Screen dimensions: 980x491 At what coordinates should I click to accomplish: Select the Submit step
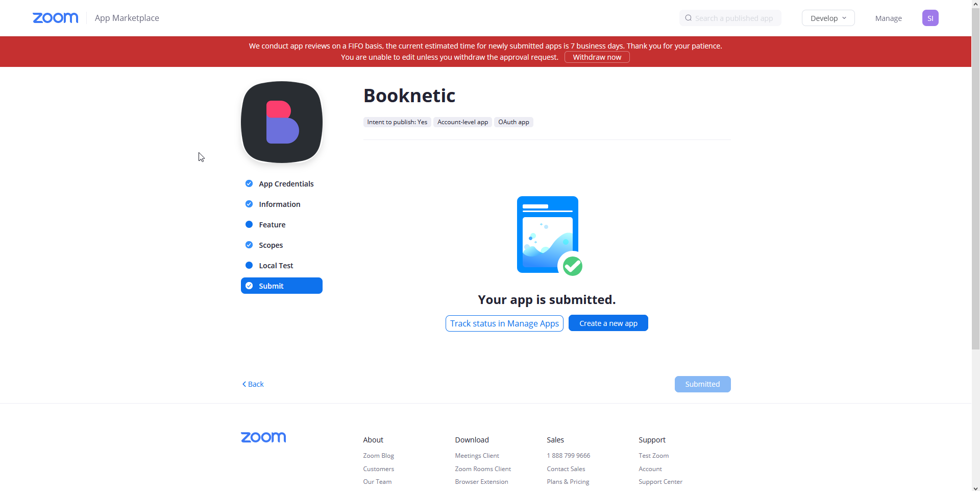click(282, 286)
